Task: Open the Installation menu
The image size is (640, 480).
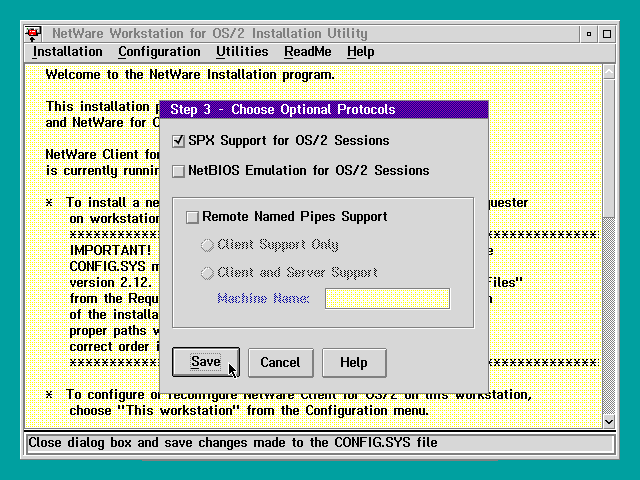Action: point(67,52)
